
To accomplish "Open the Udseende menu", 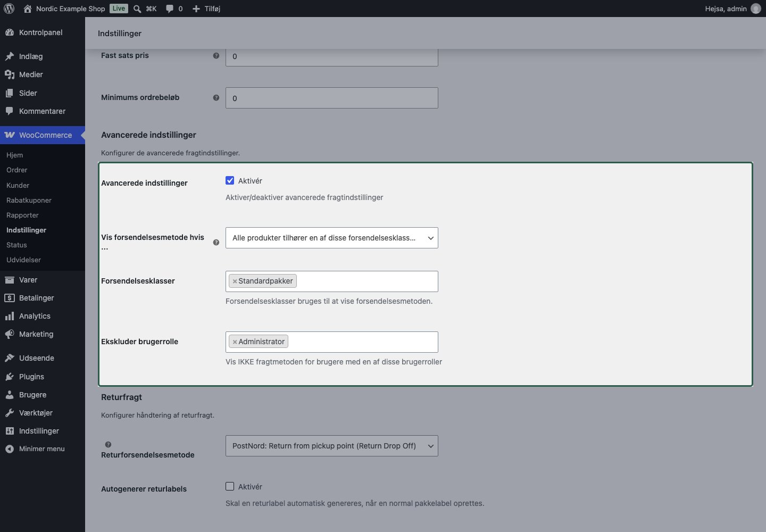I will pyautogui.click(x=43, y=358).
